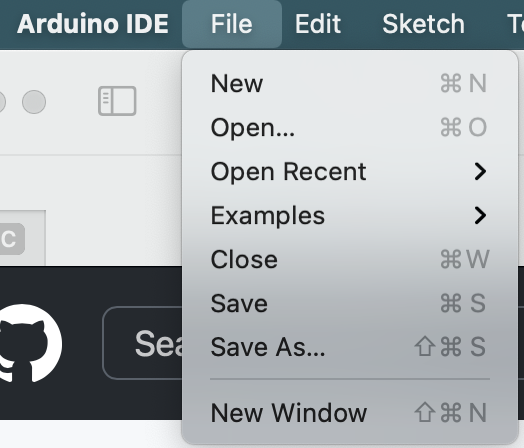Screen dimensions: 524x448
Task: Click the GitHub octocat logo
Action: 30,343
